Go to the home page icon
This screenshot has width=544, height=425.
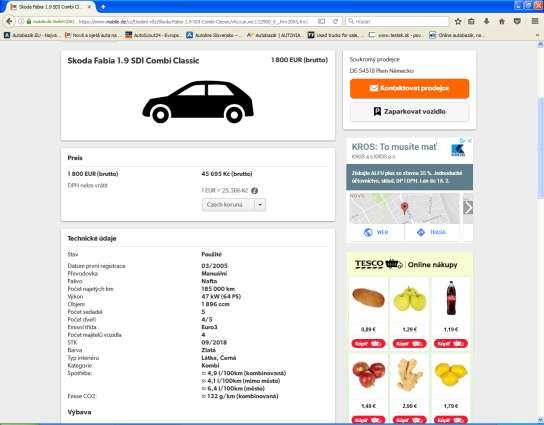click(502, 21)
